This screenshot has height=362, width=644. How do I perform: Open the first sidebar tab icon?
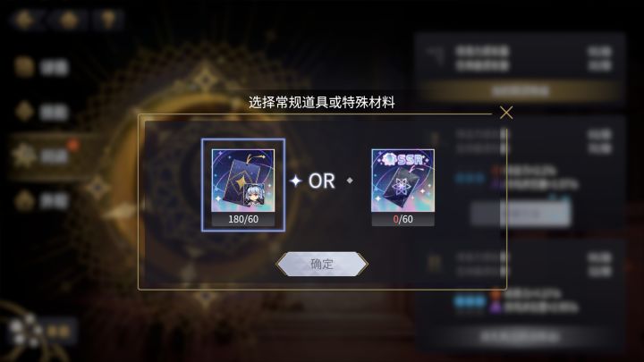coord(24,67)
